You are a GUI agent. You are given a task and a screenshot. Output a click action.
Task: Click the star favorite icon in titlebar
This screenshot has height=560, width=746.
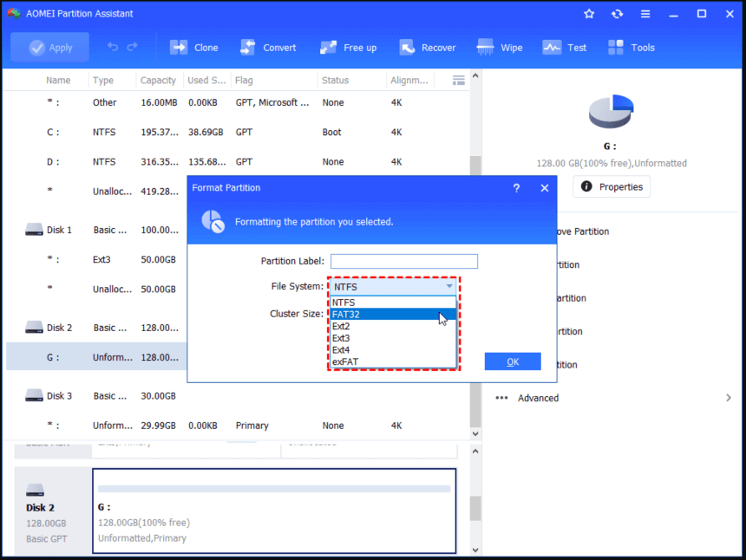coord(589,13)
